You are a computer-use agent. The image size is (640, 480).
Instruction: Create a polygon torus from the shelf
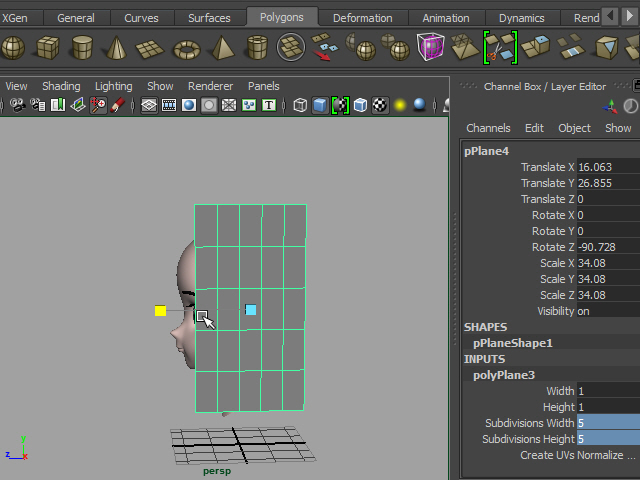coord(187,47)
